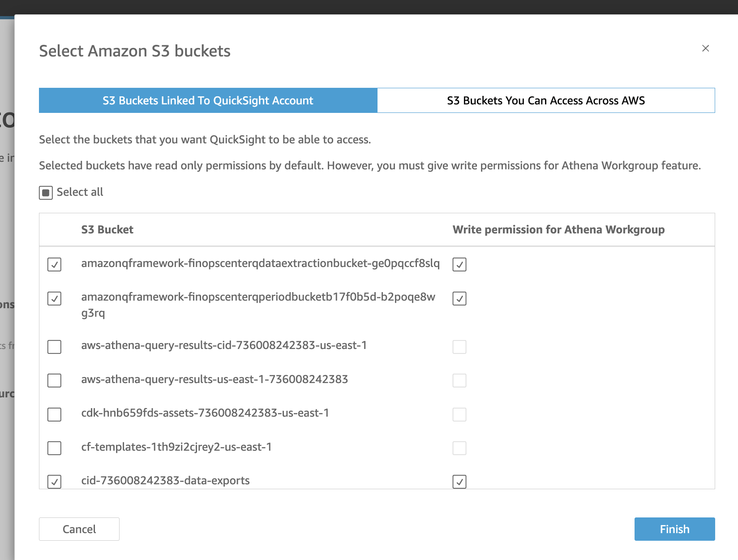Screen dimensions: 738x560
Task: Uncheck the finopscenterqperiodbucket bucket checkbox
Action: coord(55,298)
